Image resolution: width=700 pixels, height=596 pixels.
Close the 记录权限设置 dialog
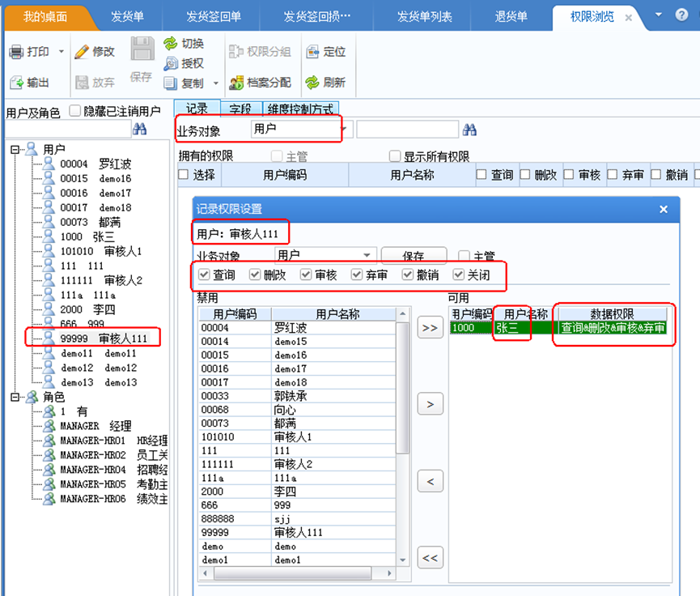pos(664,209)
